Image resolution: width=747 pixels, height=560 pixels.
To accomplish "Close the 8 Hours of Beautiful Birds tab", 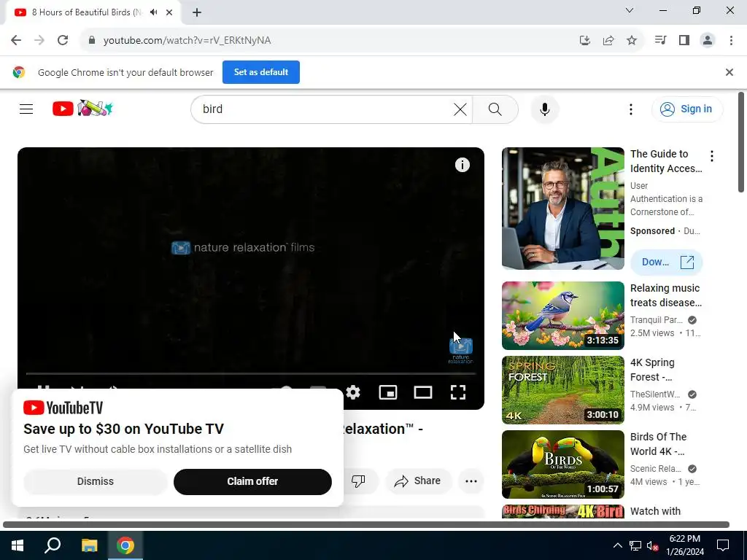I will [x=169, y=12].
